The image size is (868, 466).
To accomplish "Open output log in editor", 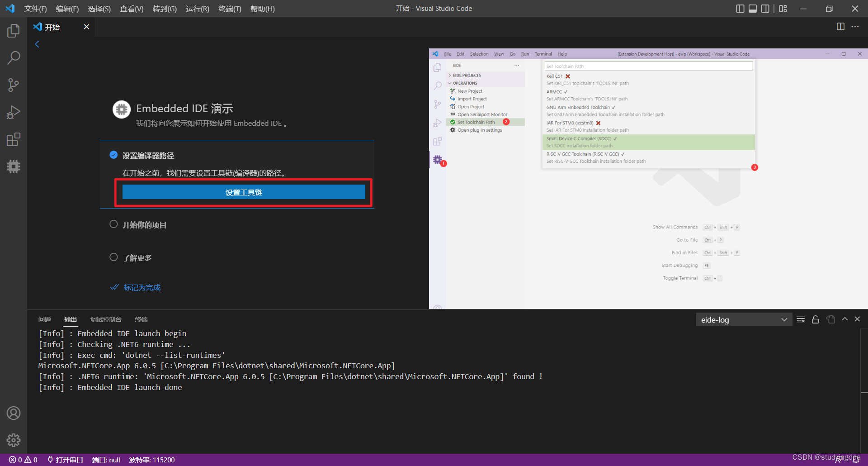I will tap(830, 319).
